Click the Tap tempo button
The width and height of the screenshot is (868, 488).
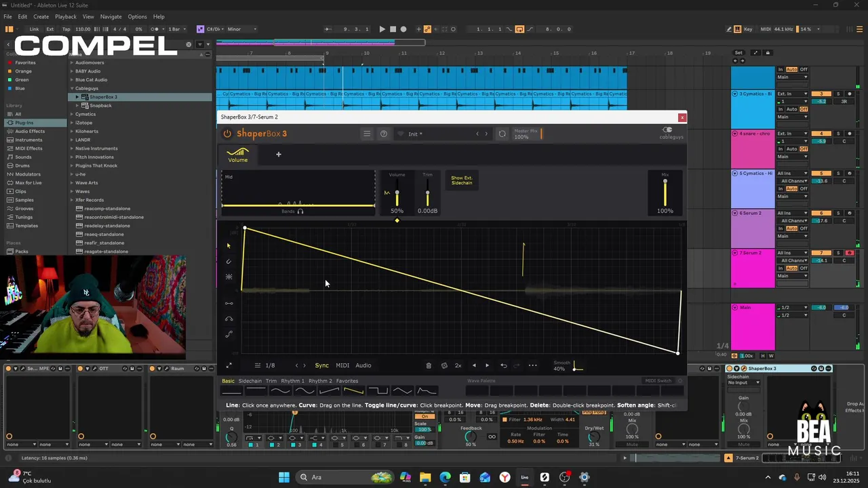(x=66, y=29)
